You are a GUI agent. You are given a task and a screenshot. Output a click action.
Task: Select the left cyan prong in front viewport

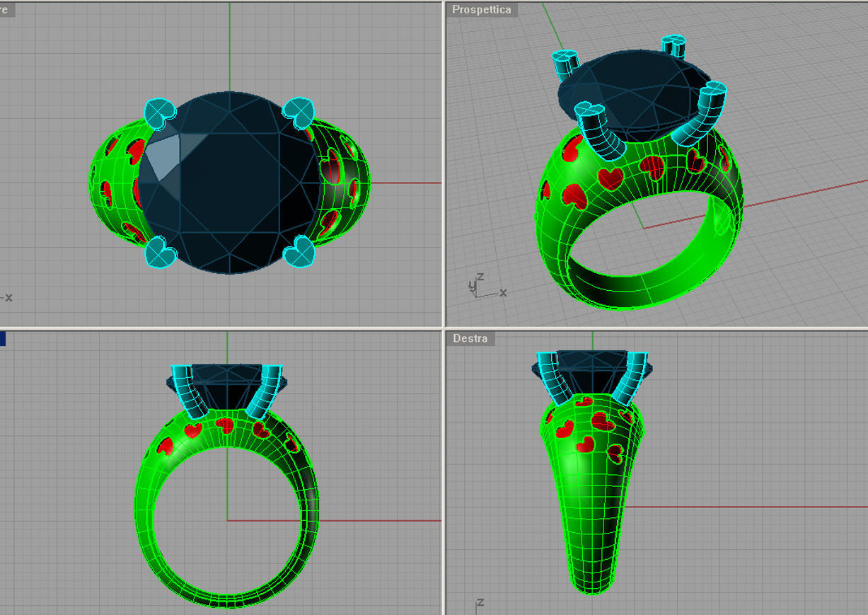[x=190, y=391]
